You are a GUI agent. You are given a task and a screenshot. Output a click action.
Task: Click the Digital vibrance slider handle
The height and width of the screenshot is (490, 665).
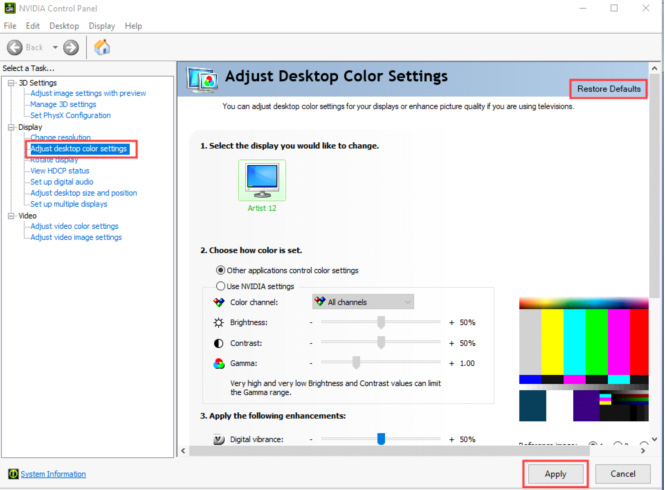(x=381, y=439)
